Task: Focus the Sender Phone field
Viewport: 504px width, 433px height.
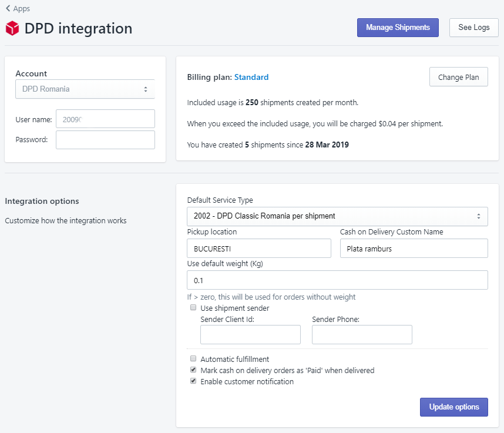Action: pyautogui.click(x=362, y=335)
